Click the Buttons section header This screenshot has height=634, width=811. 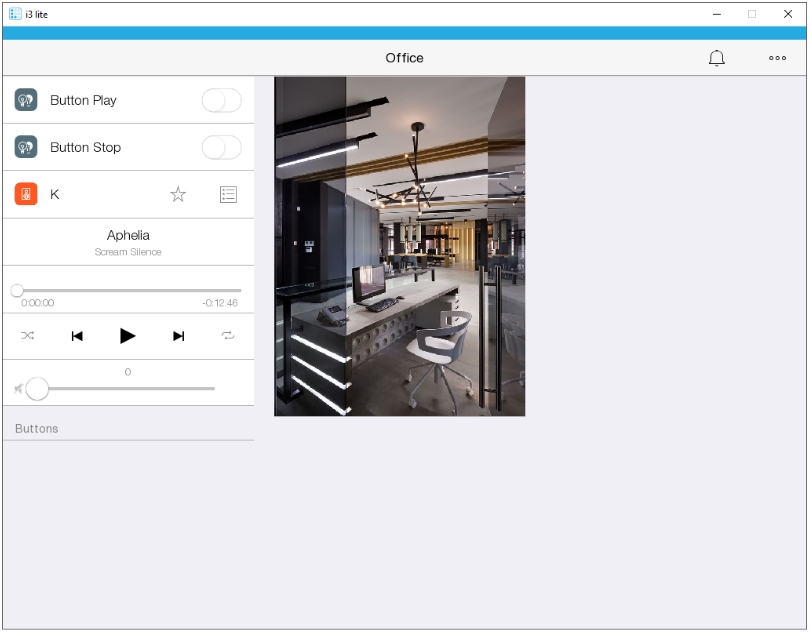[x=37, y=428]
